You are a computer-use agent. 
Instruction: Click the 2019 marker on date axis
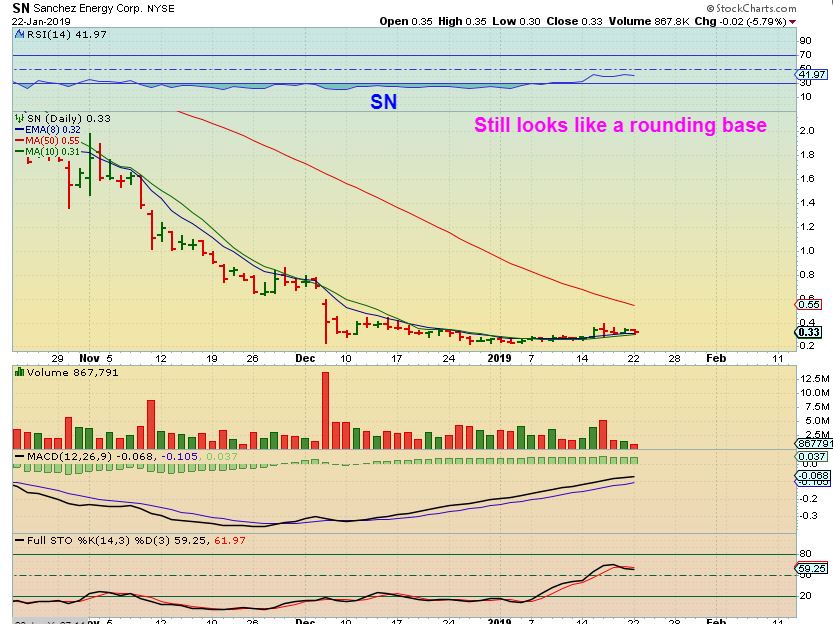click(x=499, y=358)
